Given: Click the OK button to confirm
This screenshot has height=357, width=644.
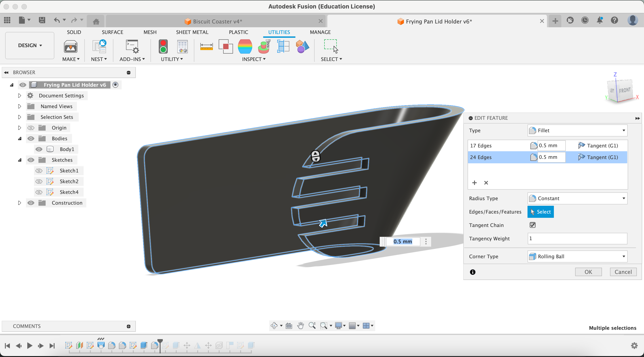Looking at the screenshot, I should click(588, 272).
